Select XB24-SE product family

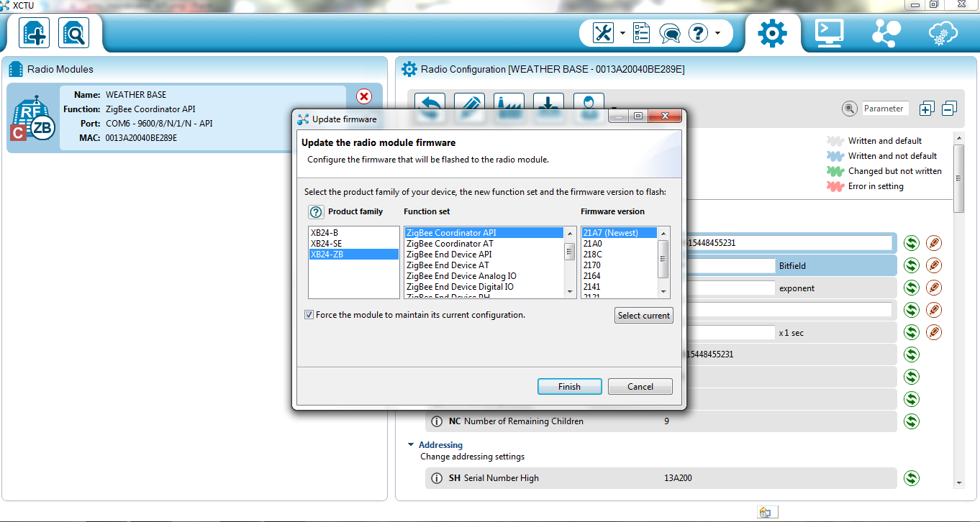coord(326,244)
